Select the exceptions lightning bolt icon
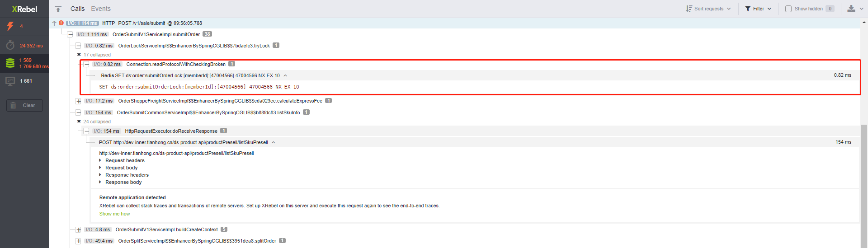The width and height of the screenshot is (868, 248). tap(10, 26)
